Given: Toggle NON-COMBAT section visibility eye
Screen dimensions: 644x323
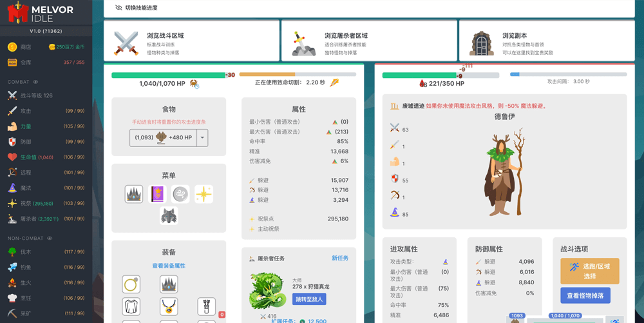Looking at the screenshot, I should pyautogui.click(x=50, y=238).
